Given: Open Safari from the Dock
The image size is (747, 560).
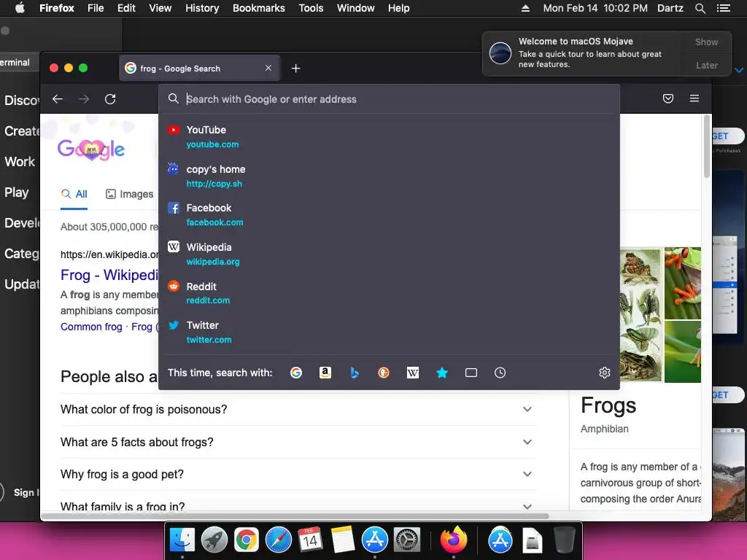Looking at the screenshot, I should (278, 540).
